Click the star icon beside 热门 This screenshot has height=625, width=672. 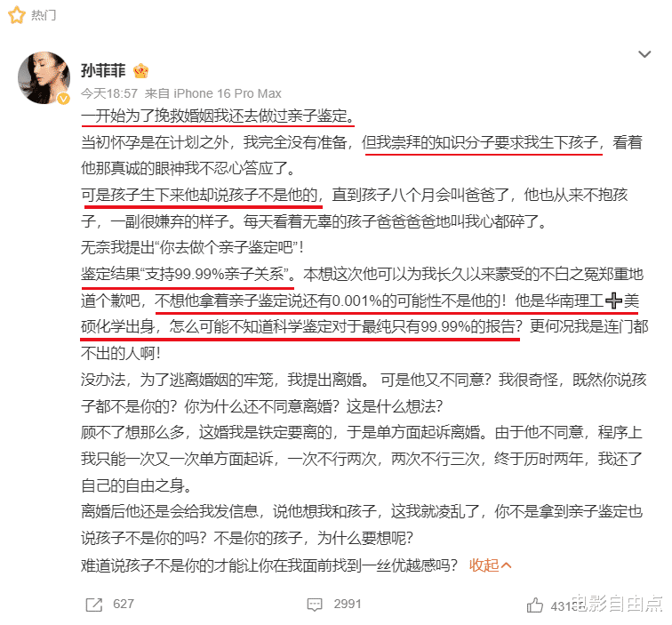(x=16, y=15)
